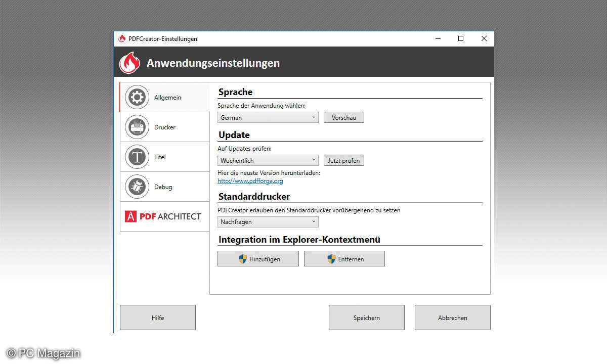
Task: Click the Entfernen button
Action: coord(344,259)
